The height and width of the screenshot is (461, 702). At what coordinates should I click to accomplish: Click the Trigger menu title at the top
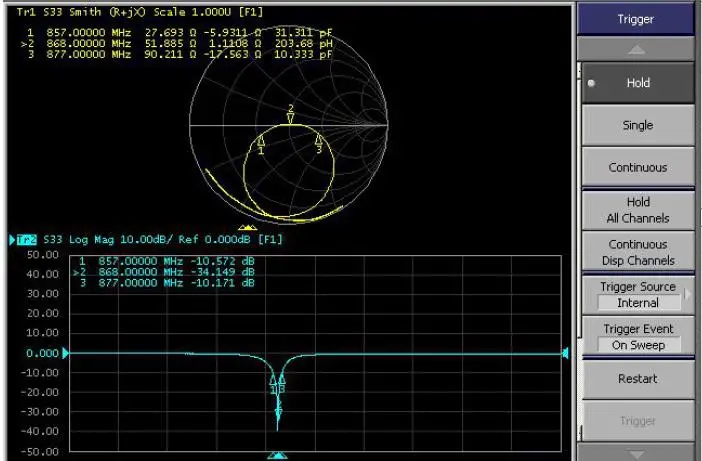635,19
